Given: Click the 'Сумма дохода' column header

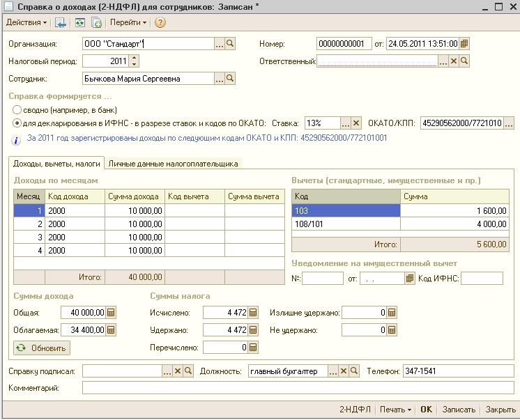Looking at the screenshot, I should point(135,196).
